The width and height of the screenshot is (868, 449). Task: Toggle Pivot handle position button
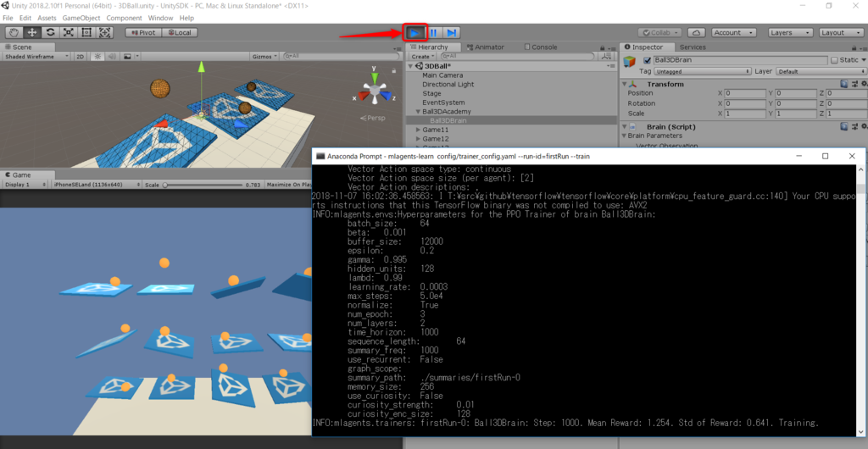[x=142, y=33]
